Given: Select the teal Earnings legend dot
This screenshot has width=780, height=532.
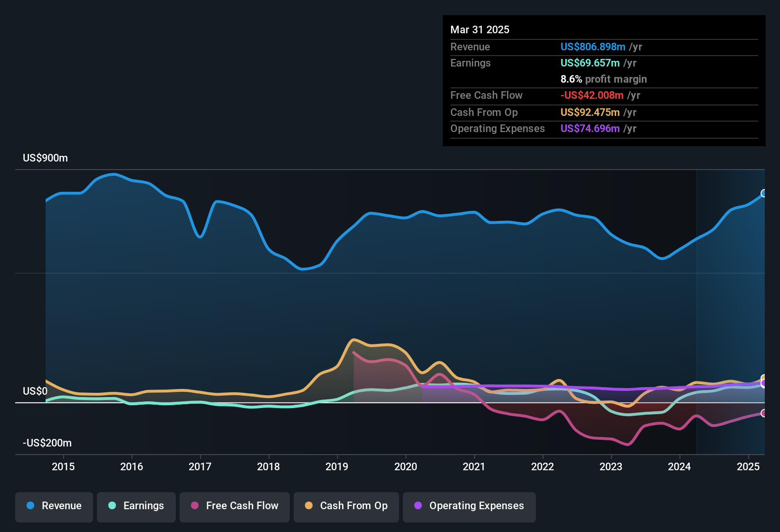Looking at the screenshot, I should [x=112, y=506].
